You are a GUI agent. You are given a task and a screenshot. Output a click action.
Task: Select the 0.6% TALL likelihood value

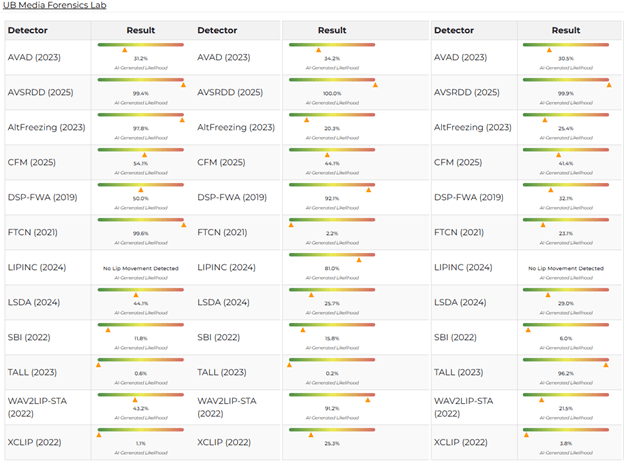click(141, 373)
